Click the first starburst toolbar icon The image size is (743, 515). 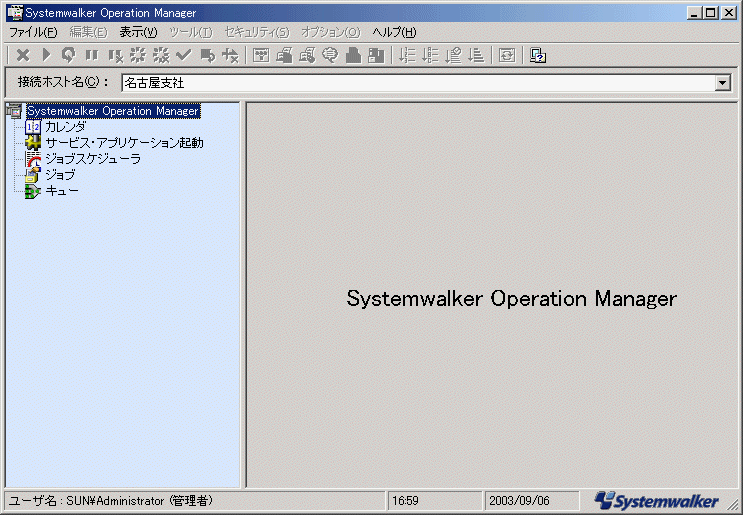[138, 55]
